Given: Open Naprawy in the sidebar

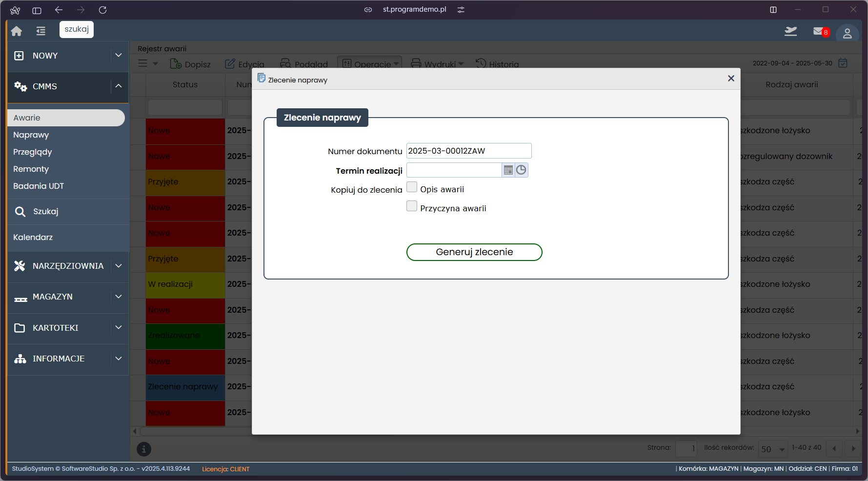Looking at the screenshot, I should [x=31, y=135].
